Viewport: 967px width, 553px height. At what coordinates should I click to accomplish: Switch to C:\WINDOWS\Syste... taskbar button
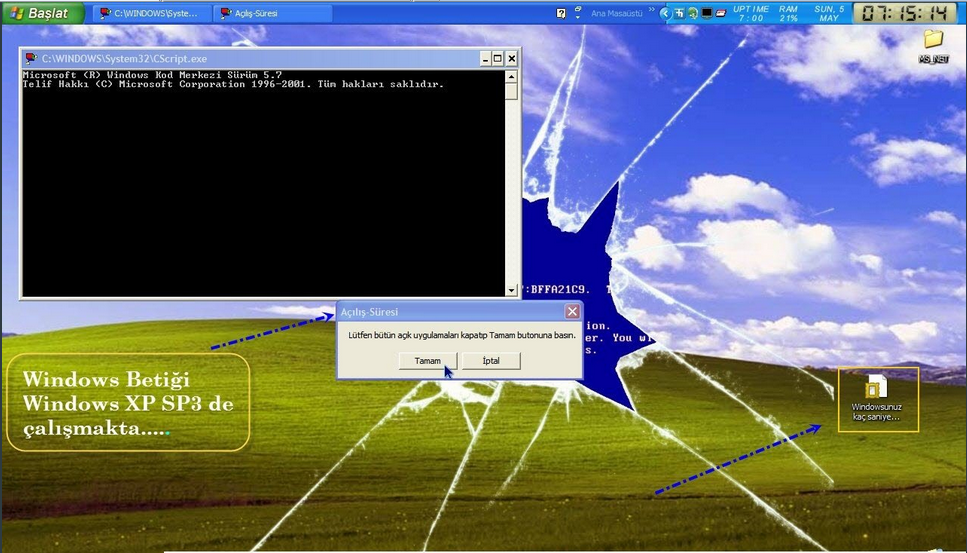[x=150, y=13]
